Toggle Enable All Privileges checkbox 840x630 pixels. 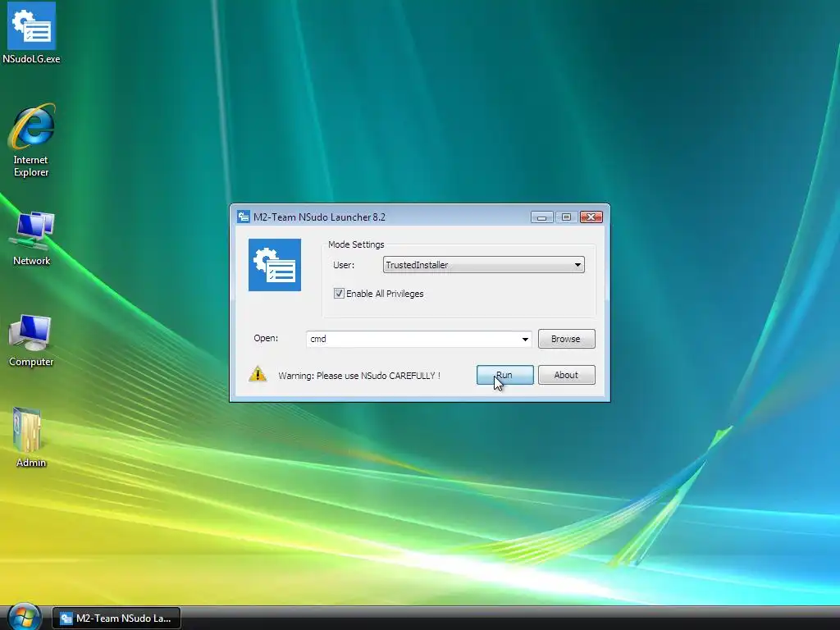click(339, 293)
